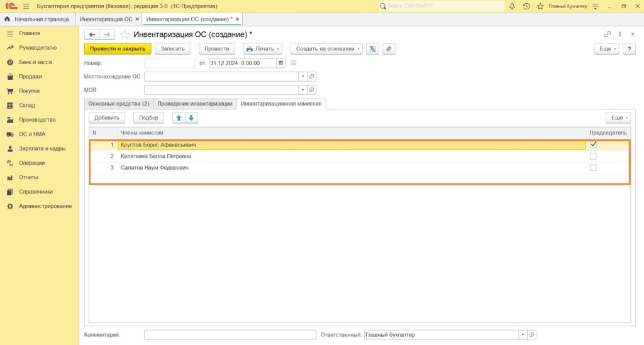Viewport: 644px width, 345px height.
Task: Open the Печать dropdown menu
Action: click(262, 49)
